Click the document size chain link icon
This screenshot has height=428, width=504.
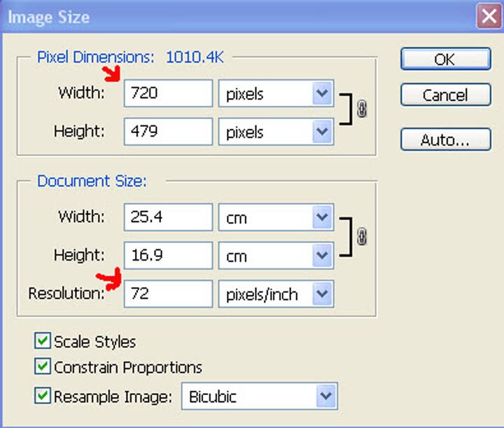tap(362, 237)
